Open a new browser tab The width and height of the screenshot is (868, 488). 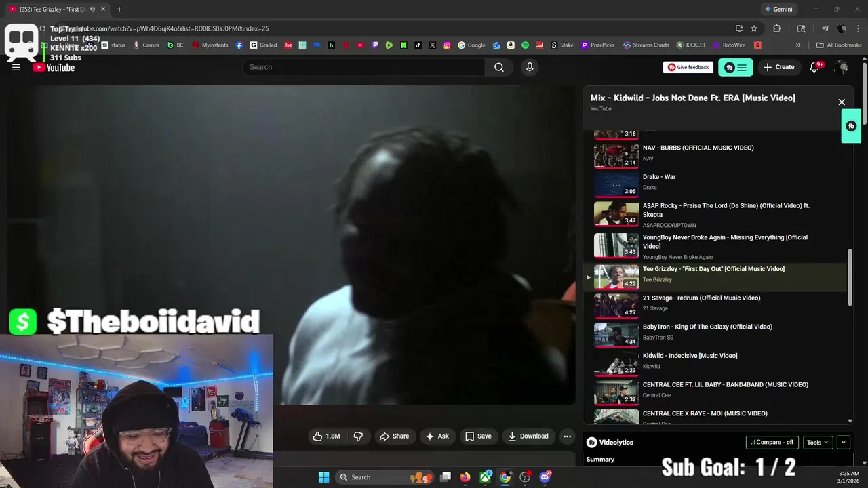pyautogui.click(x=119, y=9)
